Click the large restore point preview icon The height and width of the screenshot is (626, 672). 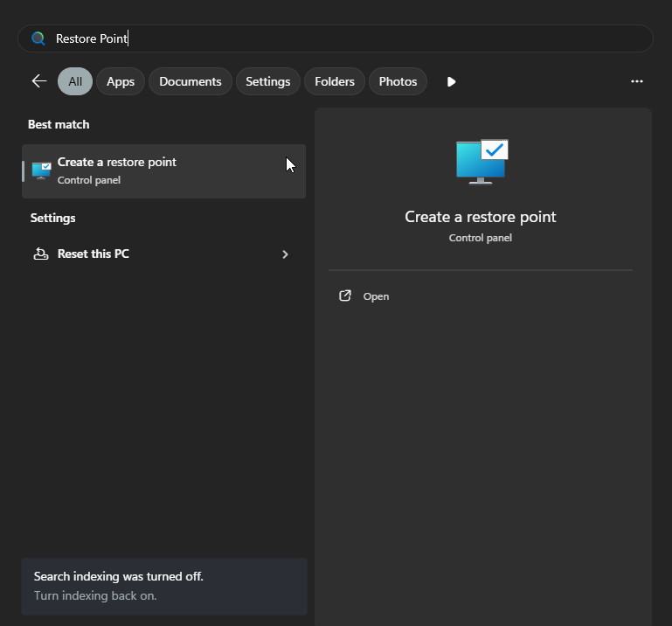coord(481,162)
